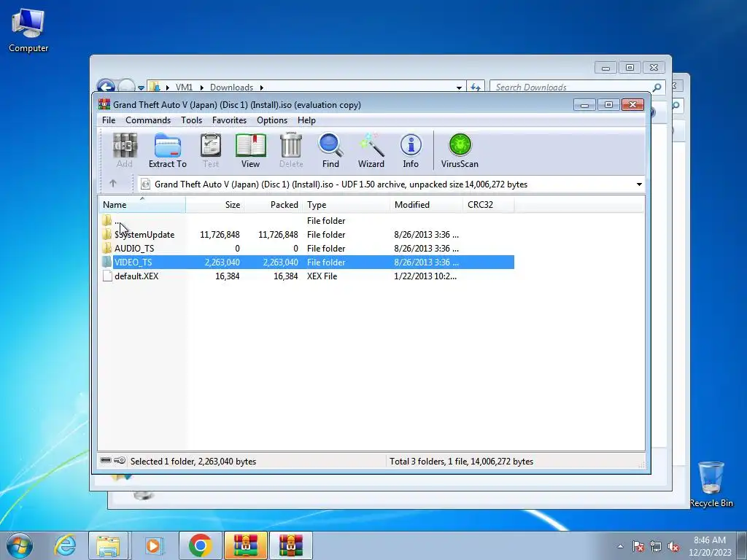
Task: Click 'Total 3 folders, 1 file' status text
Action: click(461, 461)
